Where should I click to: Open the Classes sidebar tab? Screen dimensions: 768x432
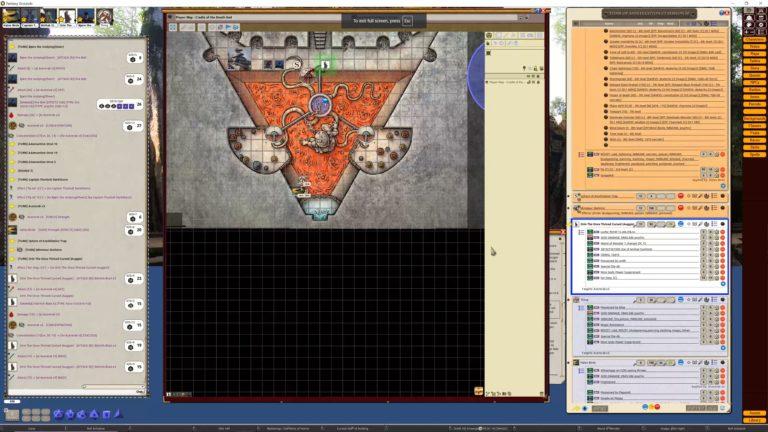754,126
